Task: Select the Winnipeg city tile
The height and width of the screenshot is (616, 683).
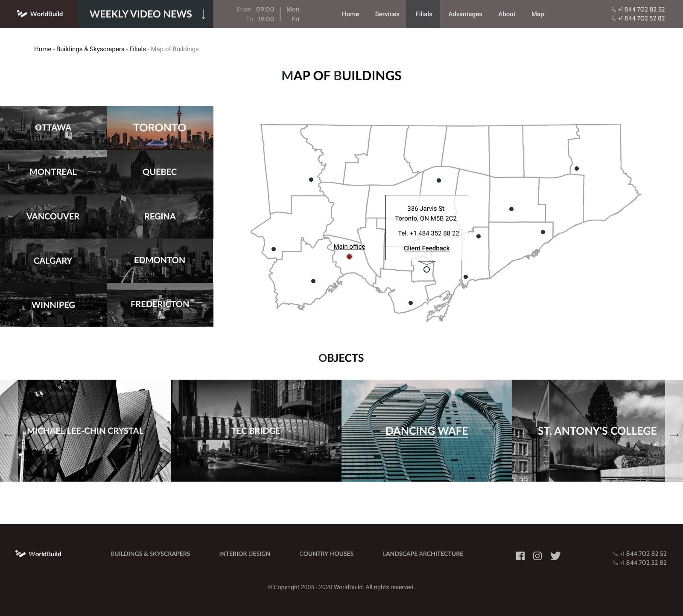Action: point(53,305)
